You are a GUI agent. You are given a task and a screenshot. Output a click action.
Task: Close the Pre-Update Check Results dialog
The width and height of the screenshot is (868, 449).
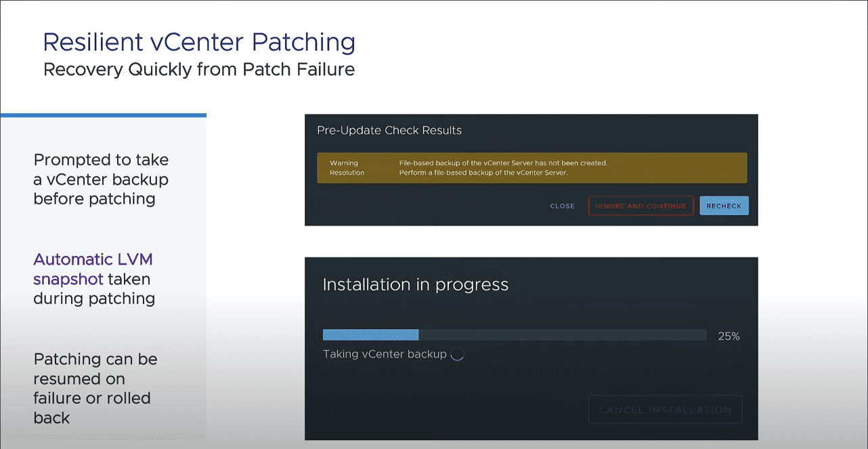(563, 206)
